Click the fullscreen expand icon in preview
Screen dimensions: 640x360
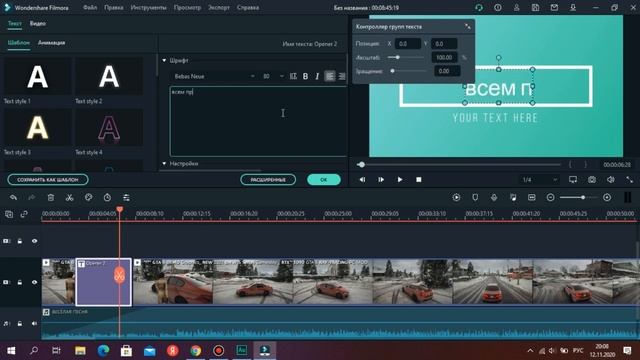tap(629, 180)
